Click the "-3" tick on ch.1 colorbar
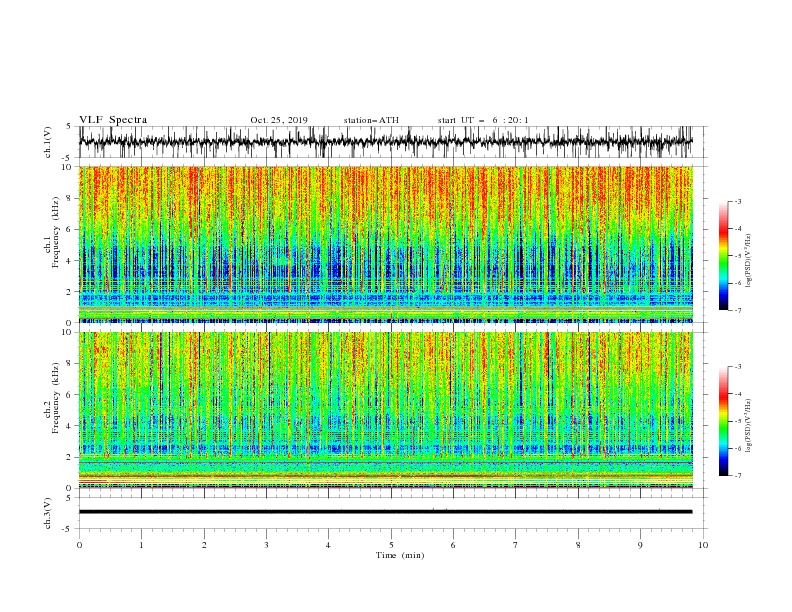The width and height of the screenshot is (792, 612). 737,201
